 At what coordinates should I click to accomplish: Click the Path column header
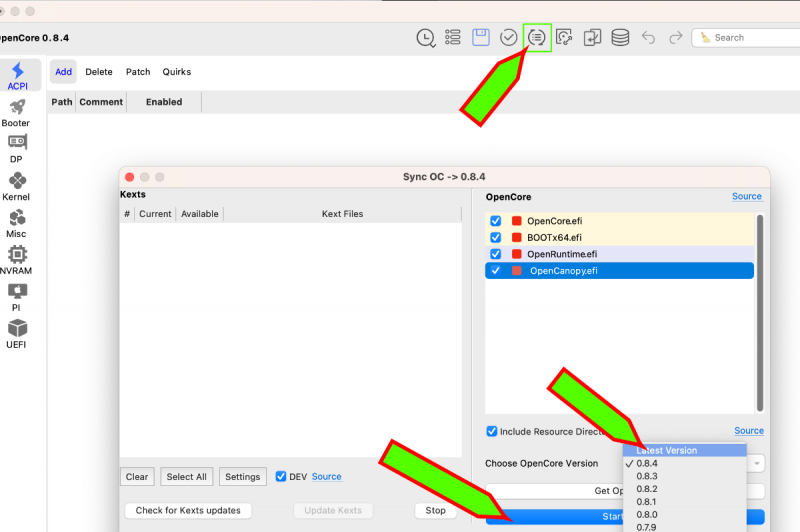click(x=61, y=102)
